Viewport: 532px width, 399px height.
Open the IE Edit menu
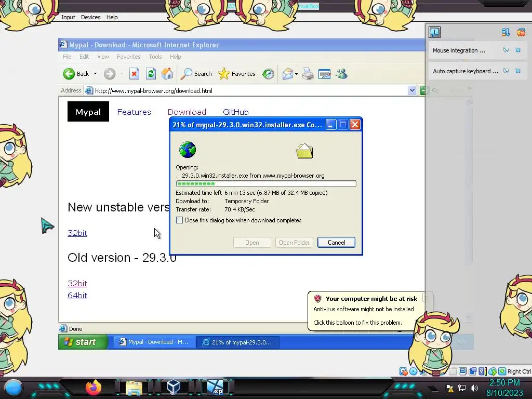84,57
